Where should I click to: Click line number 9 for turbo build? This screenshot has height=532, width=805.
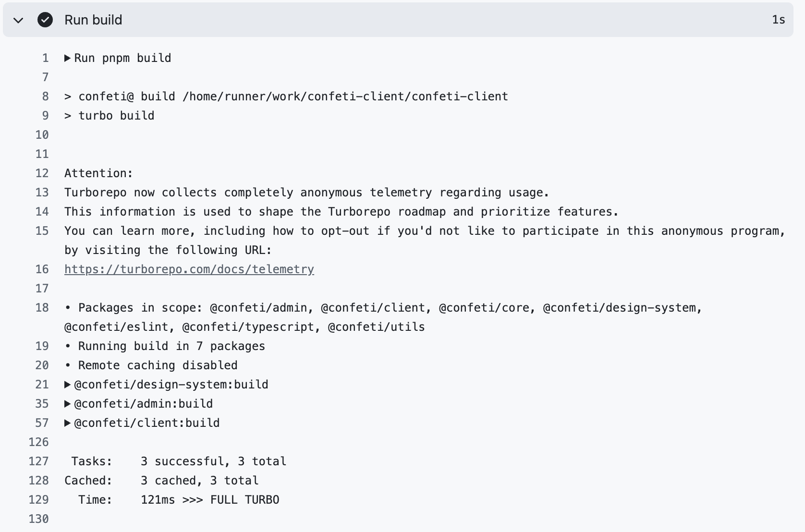[46, 116]
